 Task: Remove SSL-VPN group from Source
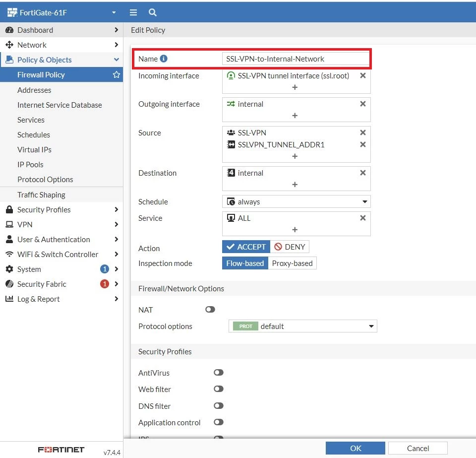[362, 132]
